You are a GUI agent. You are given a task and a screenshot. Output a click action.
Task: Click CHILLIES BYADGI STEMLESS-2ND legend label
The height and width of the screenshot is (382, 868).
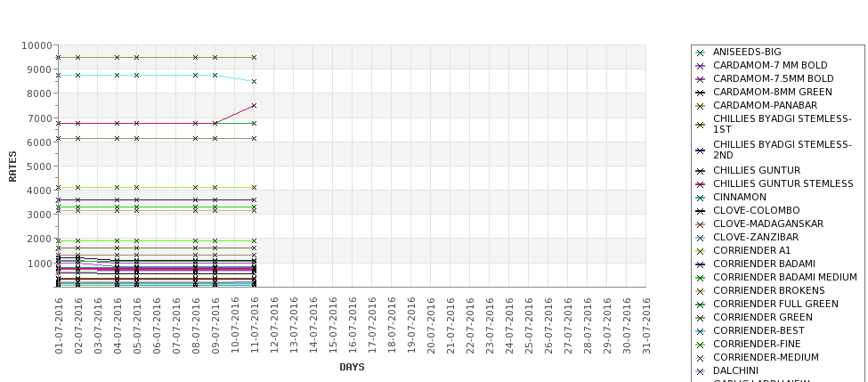click(x=783, y=150)
